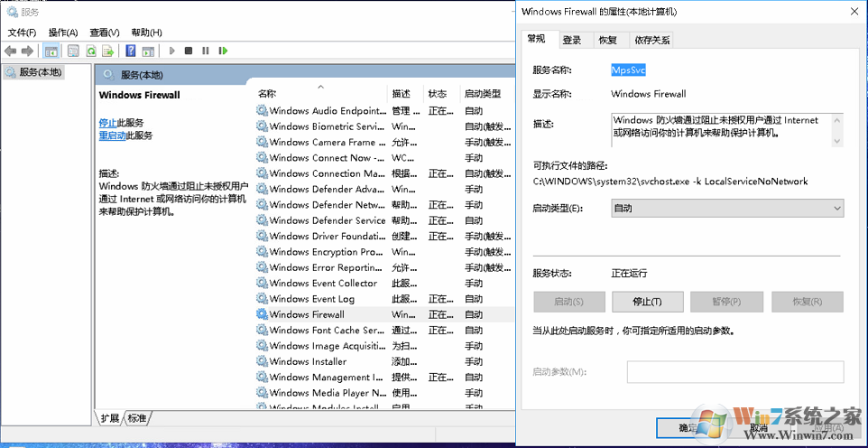868x448 pixels.
Task: Open the 帮助(H) menu
Action: pyautogui.click(x=147, y=33)
